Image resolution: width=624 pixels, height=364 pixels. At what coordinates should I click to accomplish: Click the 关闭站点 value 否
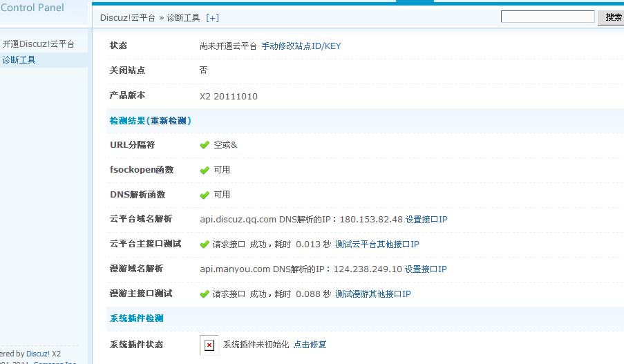tap(203, 70)
